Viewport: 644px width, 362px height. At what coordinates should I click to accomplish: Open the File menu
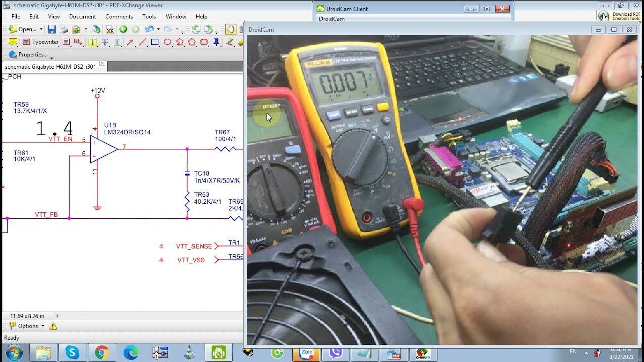coord(16,17)
